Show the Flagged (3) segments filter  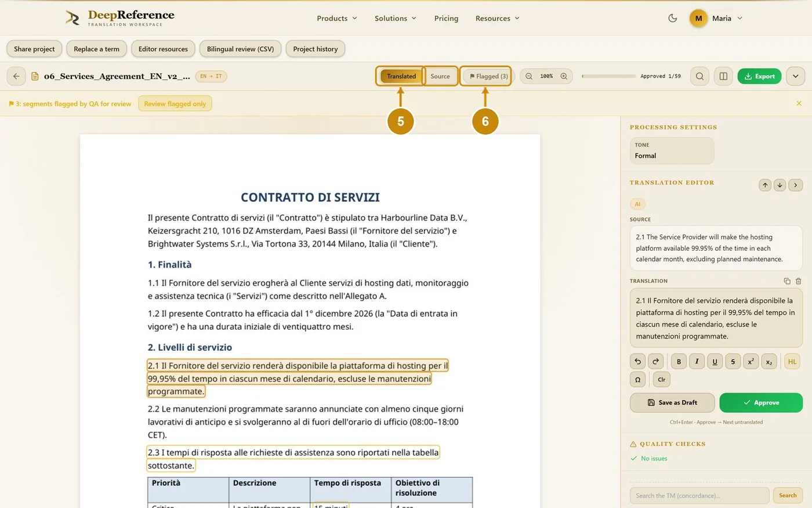pyautogui.click(x=488, y=76)
